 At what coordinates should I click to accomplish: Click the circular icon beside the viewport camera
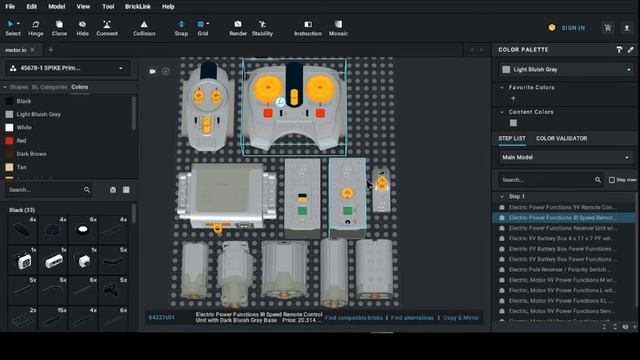[166, 71]
